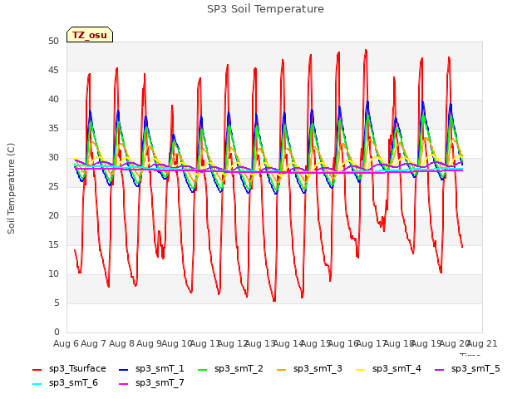Toggle the sp3_smT_6 legend entry

click(65, 383)
